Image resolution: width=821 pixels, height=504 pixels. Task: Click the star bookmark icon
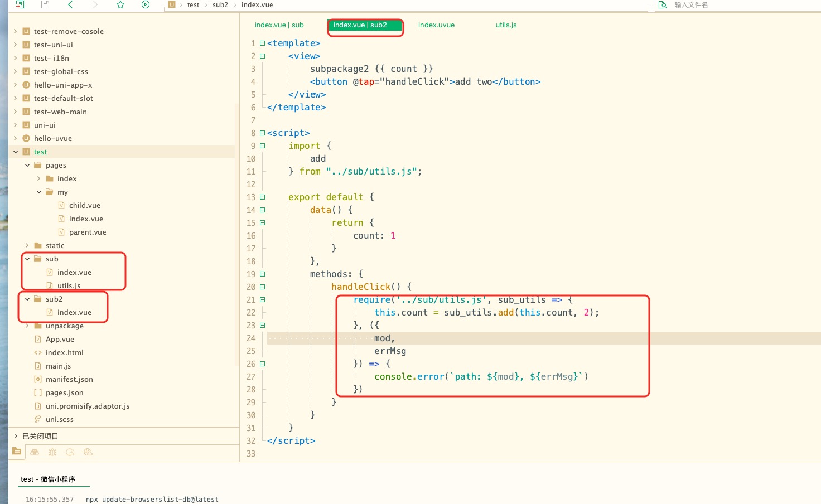tap(120, 4)
